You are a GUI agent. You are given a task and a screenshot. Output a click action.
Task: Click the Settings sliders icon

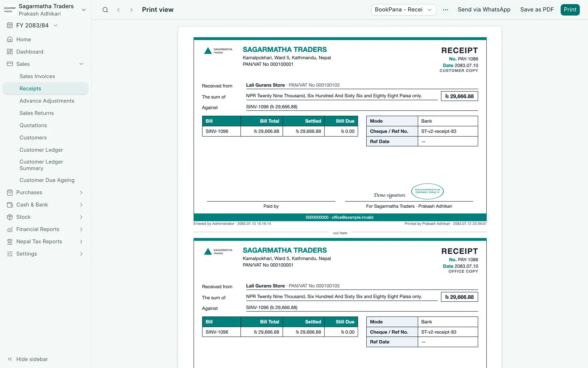click(x=10, y=254)
